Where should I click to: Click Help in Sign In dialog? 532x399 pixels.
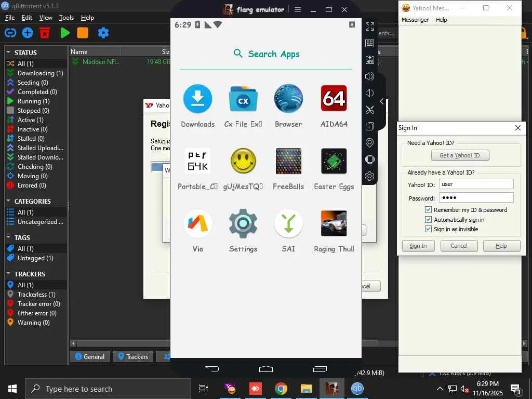501,246
